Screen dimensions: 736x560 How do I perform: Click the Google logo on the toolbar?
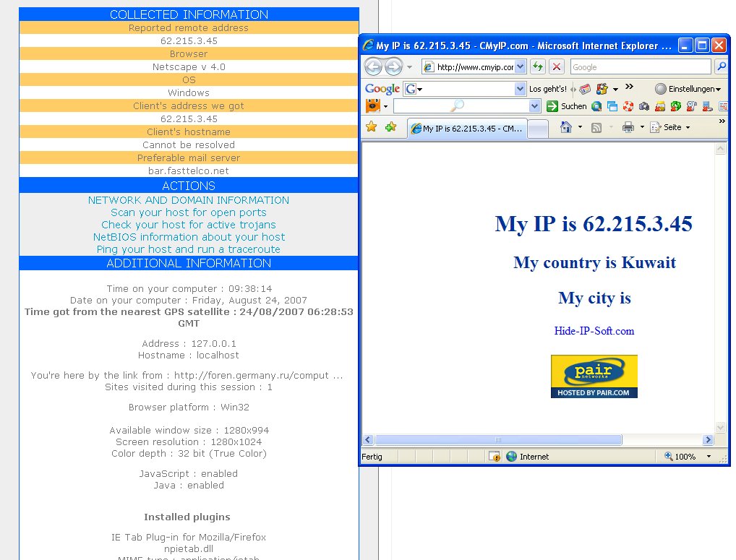coord(382,89)
